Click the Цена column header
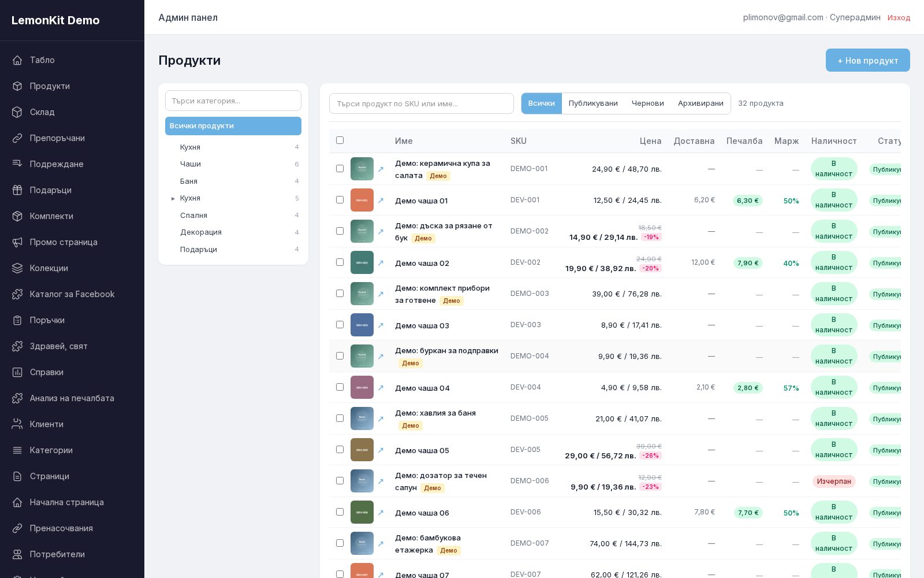 point(650,141)
